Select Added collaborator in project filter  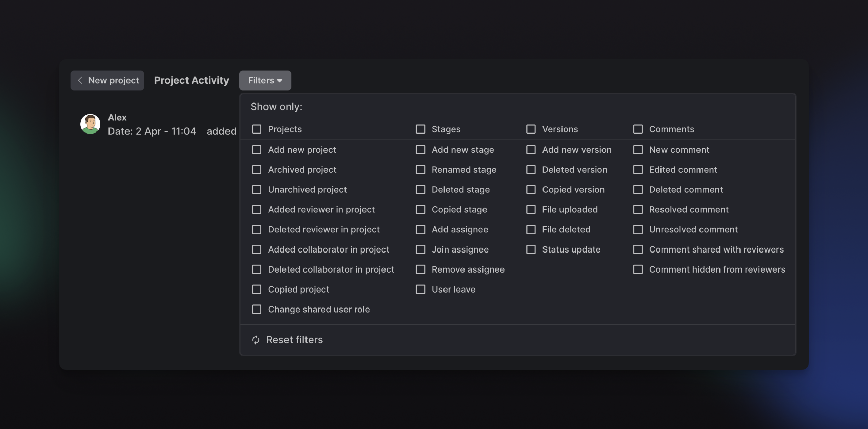tap(257, 249)
